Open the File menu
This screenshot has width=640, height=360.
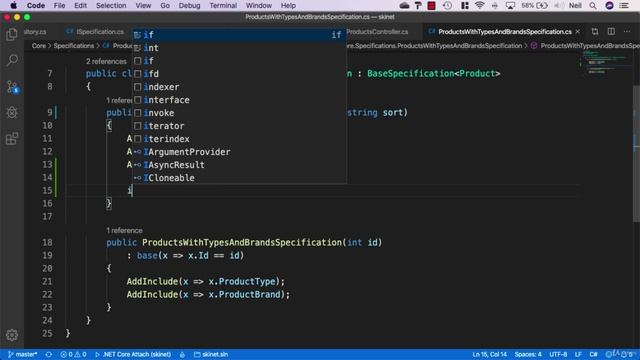pos(60,5)
